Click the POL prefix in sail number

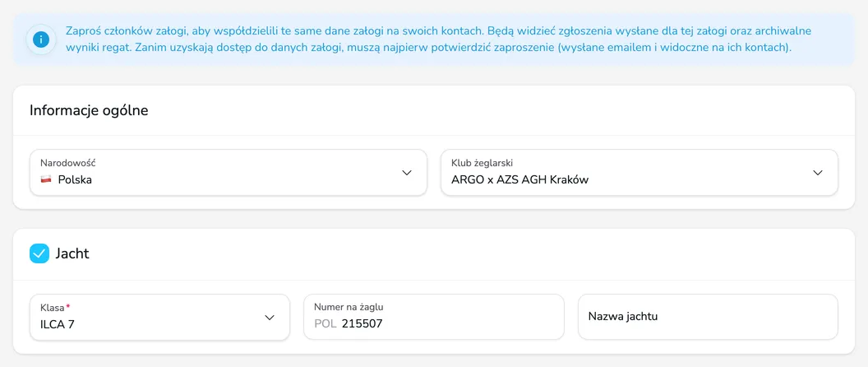(325, 323)
